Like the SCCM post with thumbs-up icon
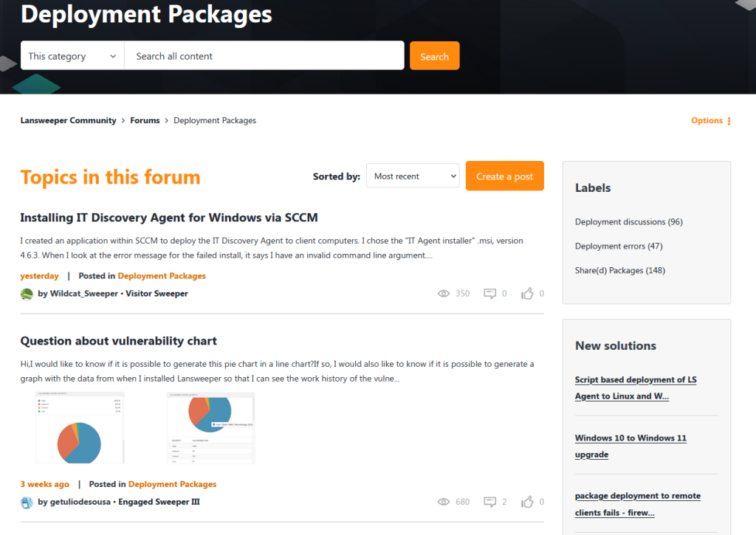Image resolution: width=756 pixels, height=535 pixels. 527,294
